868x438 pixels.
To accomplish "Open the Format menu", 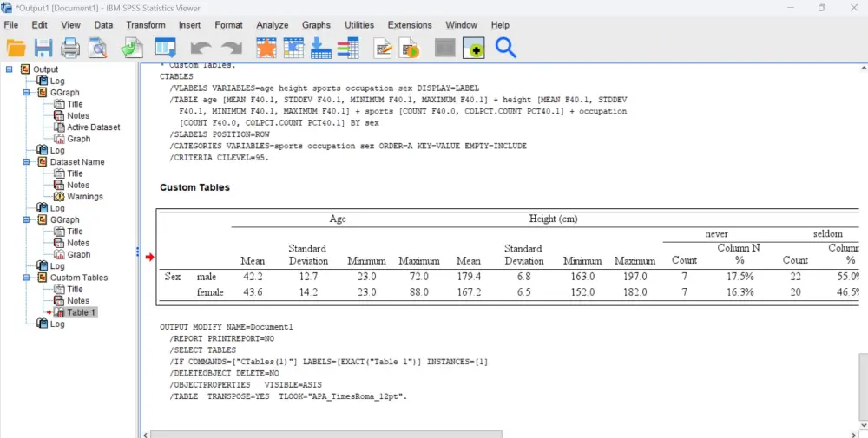I will coord(228,25).
